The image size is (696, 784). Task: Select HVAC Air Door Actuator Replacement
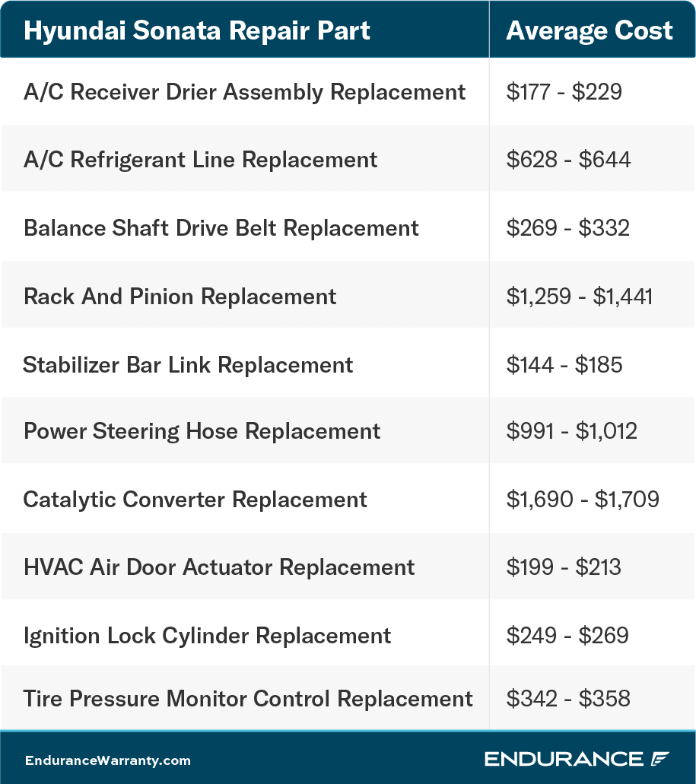(x=219, y=567)
